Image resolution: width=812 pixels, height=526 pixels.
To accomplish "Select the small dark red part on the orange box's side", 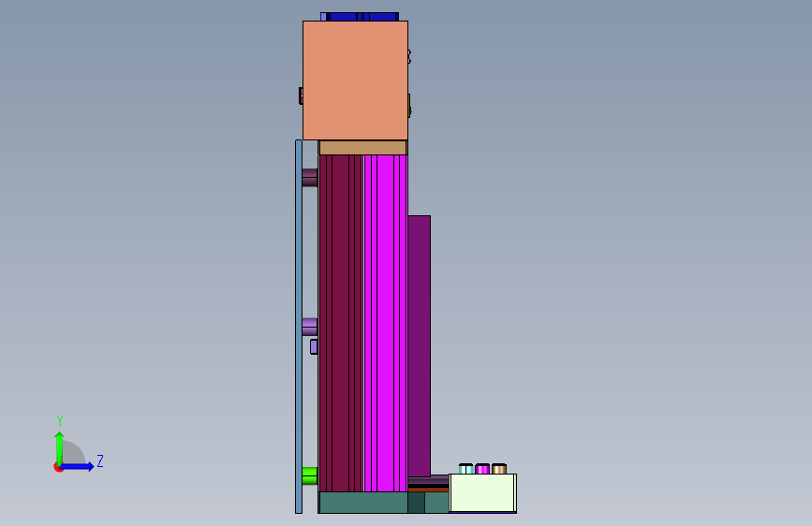I will click(301, 95).
